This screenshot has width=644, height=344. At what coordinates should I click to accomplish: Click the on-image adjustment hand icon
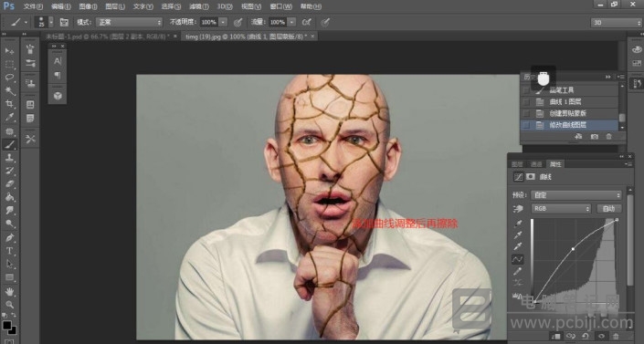tap(518, 209)
